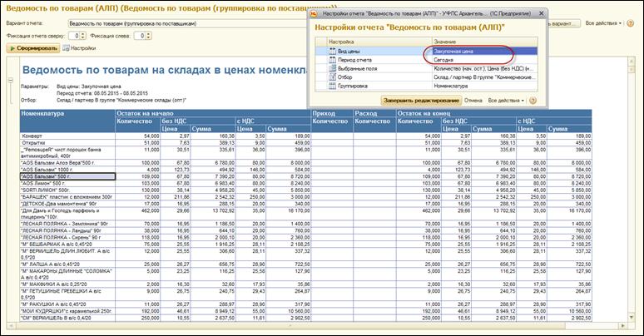This screenshot has height=336, width=644.
Task: Select "МОИ КУДРЯШКИ" с карамелькой cell
Action: pos(67,311)
